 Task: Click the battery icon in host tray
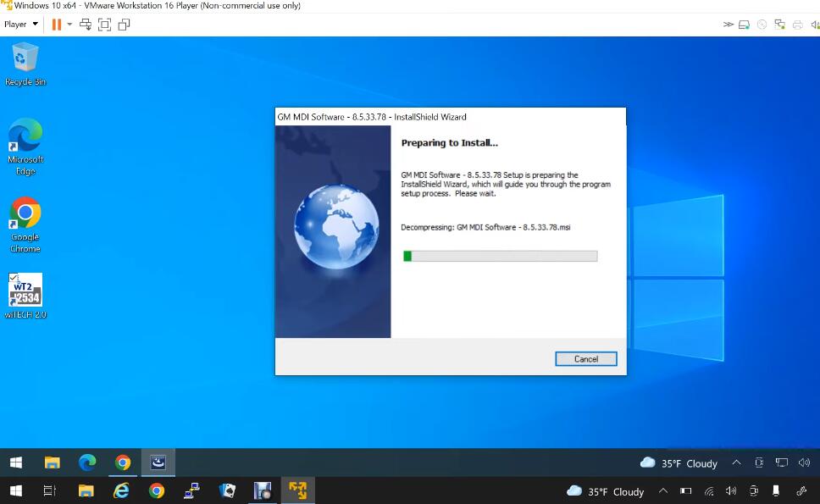685,491
